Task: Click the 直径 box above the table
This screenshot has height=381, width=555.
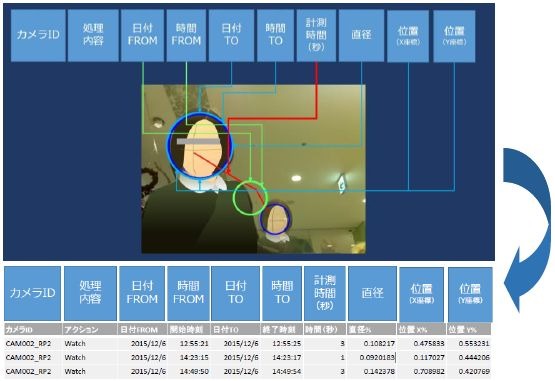Action: (x=372, y=294)
